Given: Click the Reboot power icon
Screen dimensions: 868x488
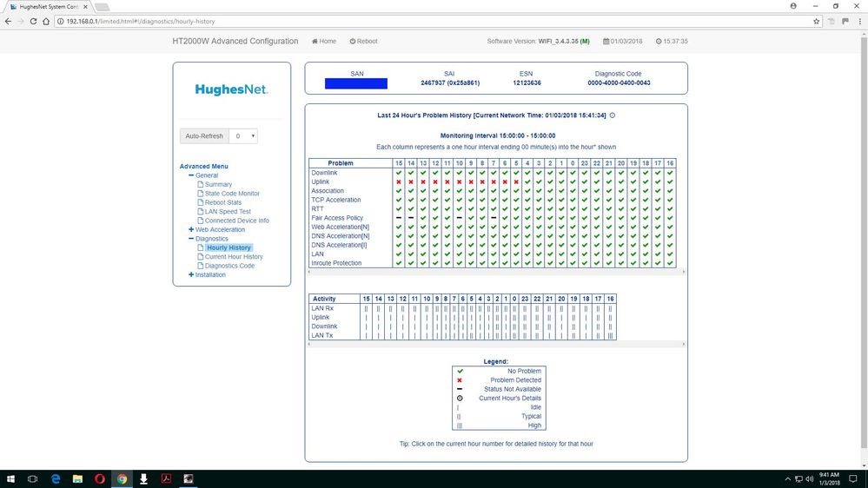Looking at the screenshot, I should (353, 41).
